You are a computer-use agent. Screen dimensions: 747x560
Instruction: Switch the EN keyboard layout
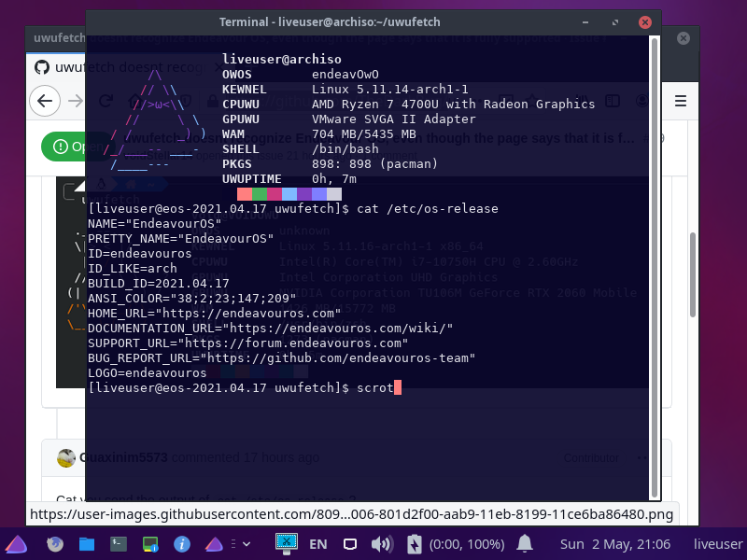pos(317,543)
